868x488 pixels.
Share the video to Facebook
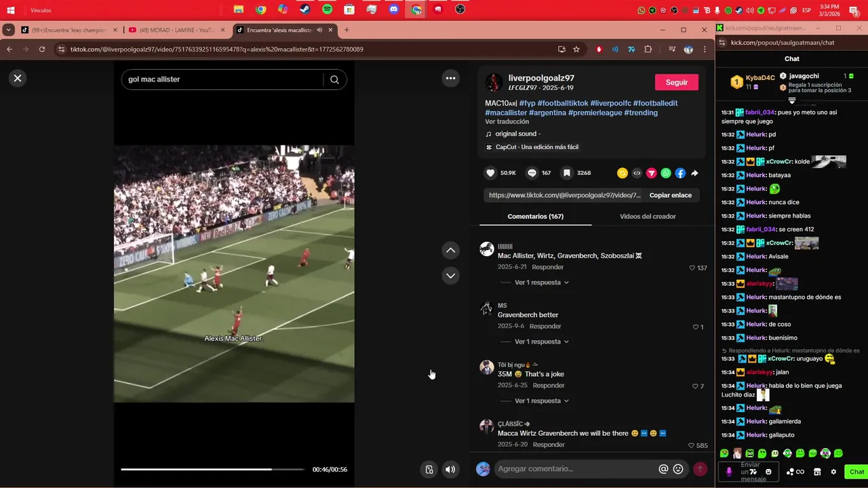680,174
